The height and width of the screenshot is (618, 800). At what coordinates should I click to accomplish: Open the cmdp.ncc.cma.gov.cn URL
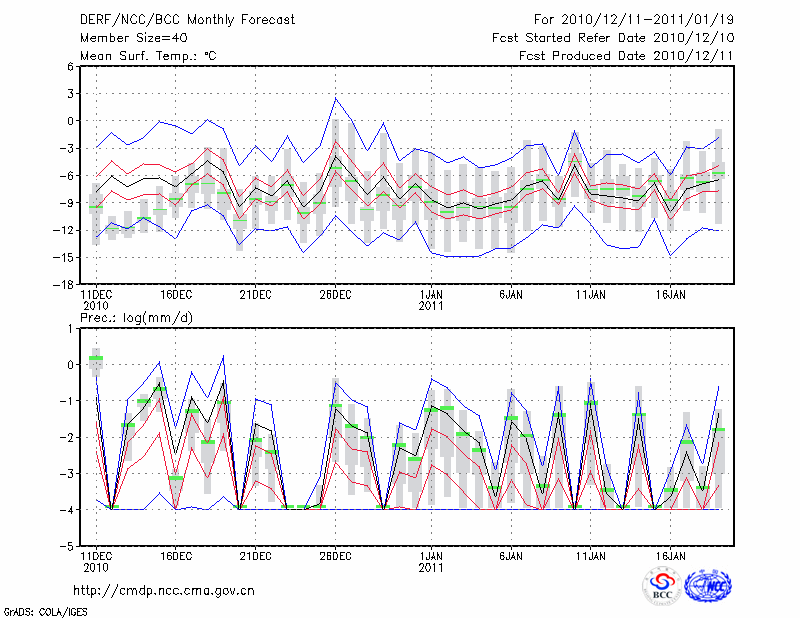[x=164, y=590]
